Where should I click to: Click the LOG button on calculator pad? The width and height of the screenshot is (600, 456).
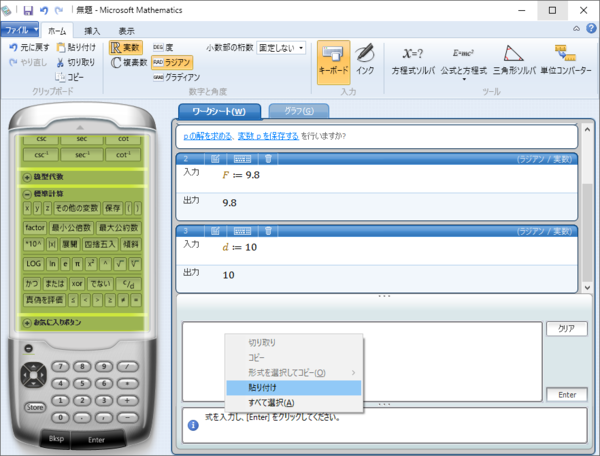coord(33,264)
